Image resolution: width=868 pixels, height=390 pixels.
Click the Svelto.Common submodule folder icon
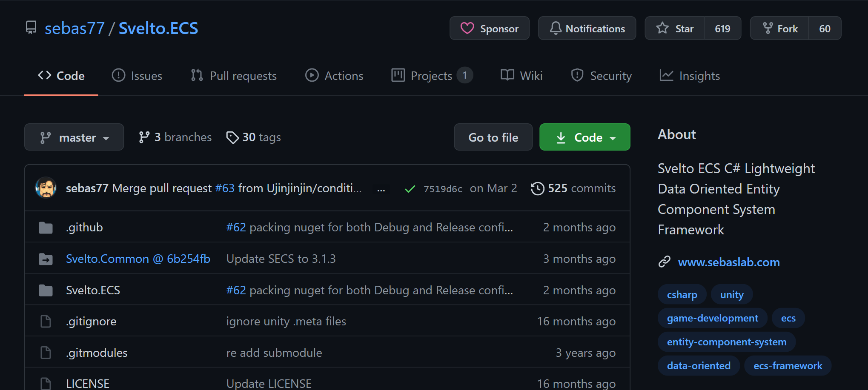point(46,259)
